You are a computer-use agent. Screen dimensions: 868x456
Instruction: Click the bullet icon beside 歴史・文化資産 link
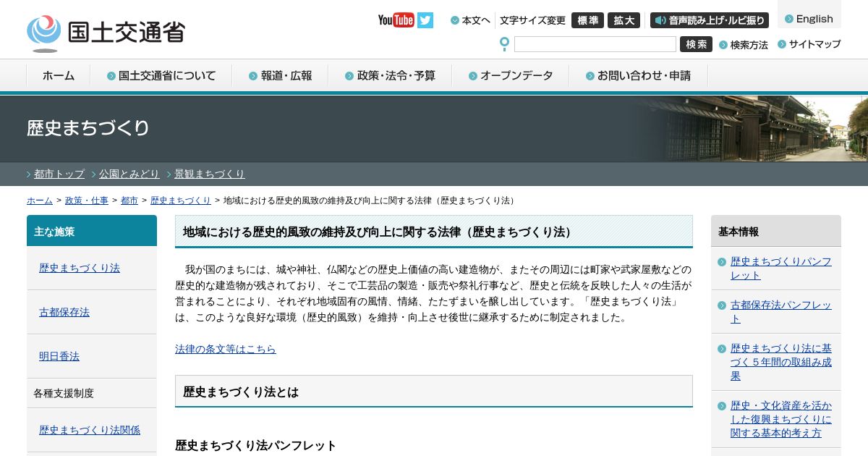[x=722, y=405]
